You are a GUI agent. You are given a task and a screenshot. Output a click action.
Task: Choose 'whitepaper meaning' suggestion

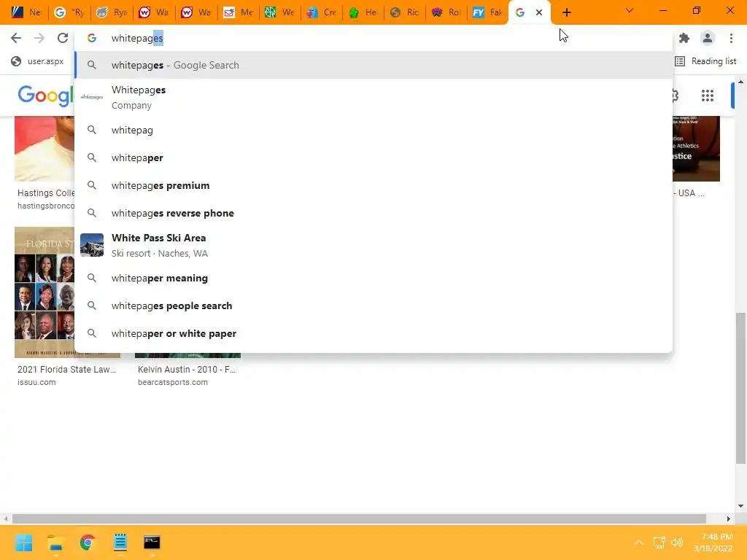coord(373,278)
